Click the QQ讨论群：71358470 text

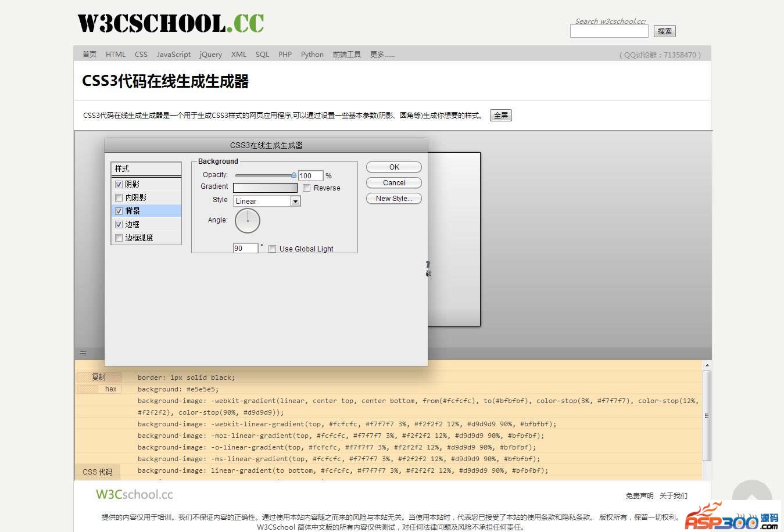660,55
